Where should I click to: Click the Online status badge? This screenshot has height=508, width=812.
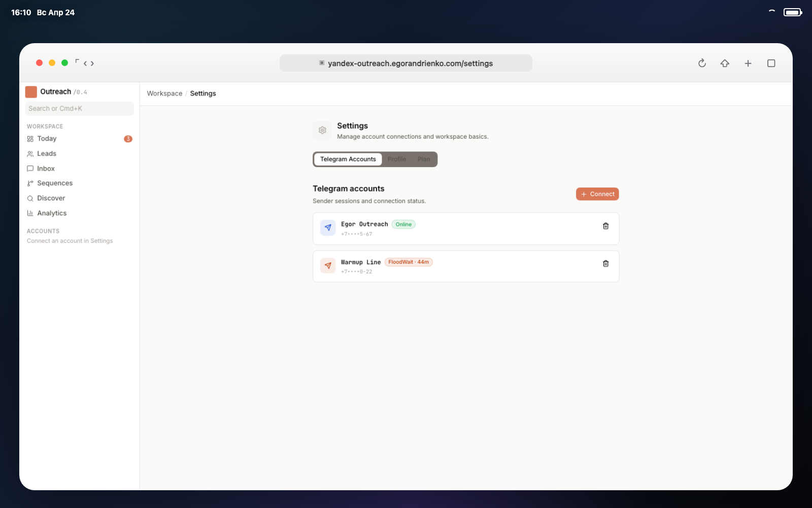pos(403,225)
